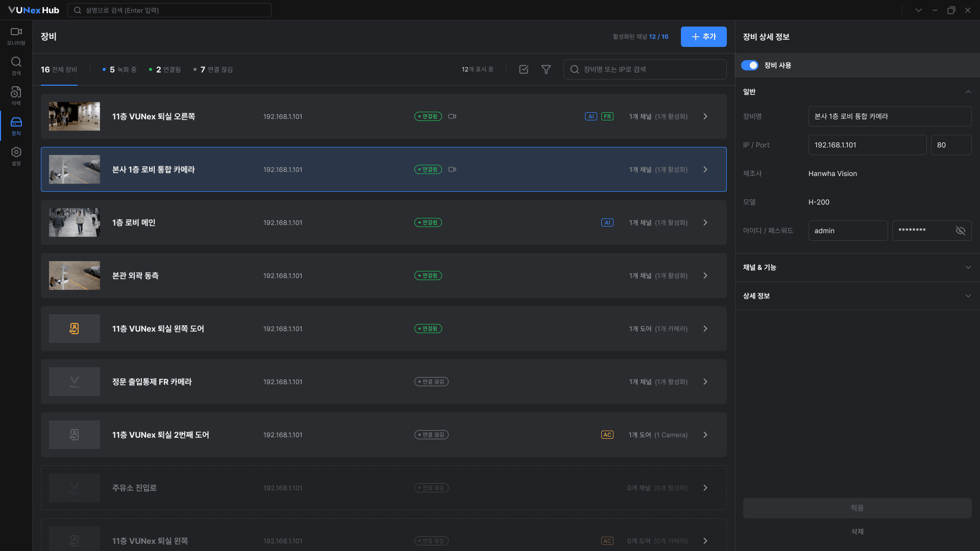Screen dimensions: 980x551
Task: Open details chevron for 11층 VUNex 퇴실 2번째 도어
Action: click(705, 435)
